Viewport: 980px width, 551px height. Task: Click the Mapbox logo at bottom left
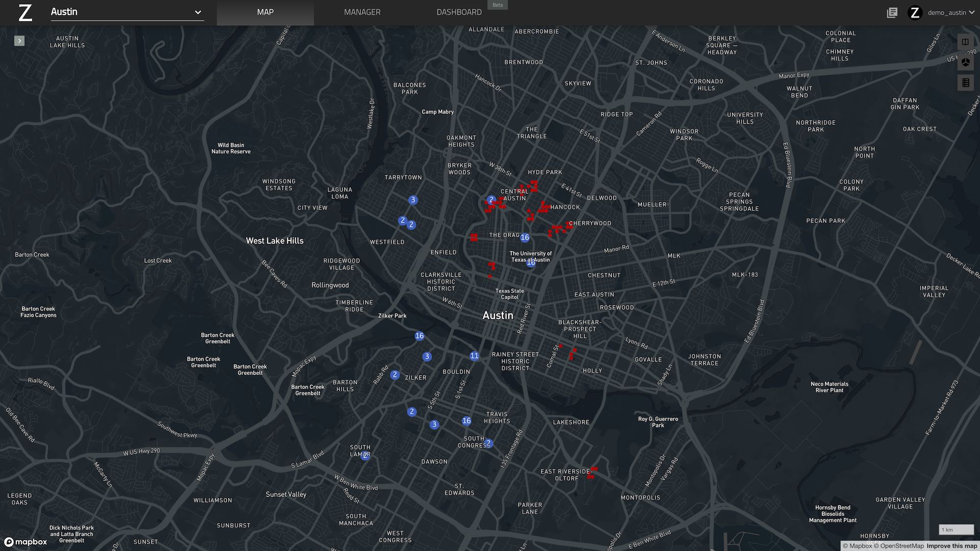coord(24,542)
